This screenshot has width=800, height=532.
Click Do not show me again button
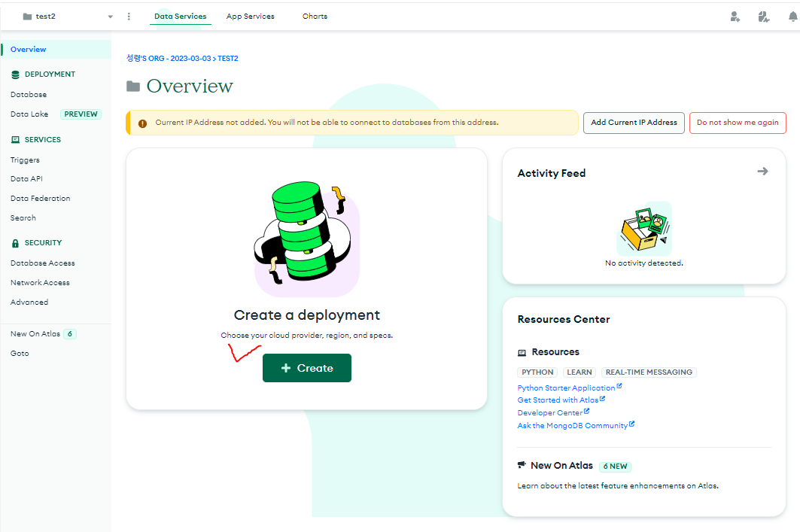coord(738,123)
